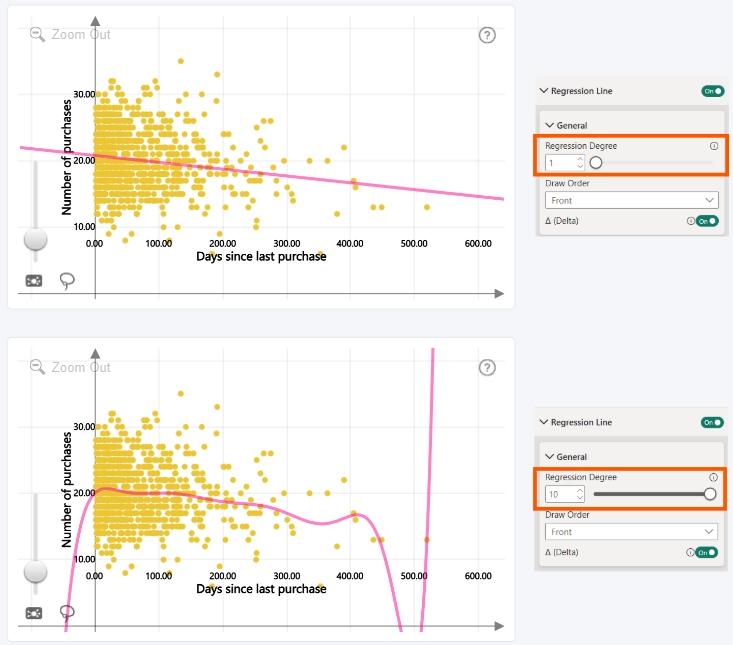Click the Regression Degree info icon in bottom panel
The height and width of the screenshot is (645, 733).
click(x=713, y=477)
